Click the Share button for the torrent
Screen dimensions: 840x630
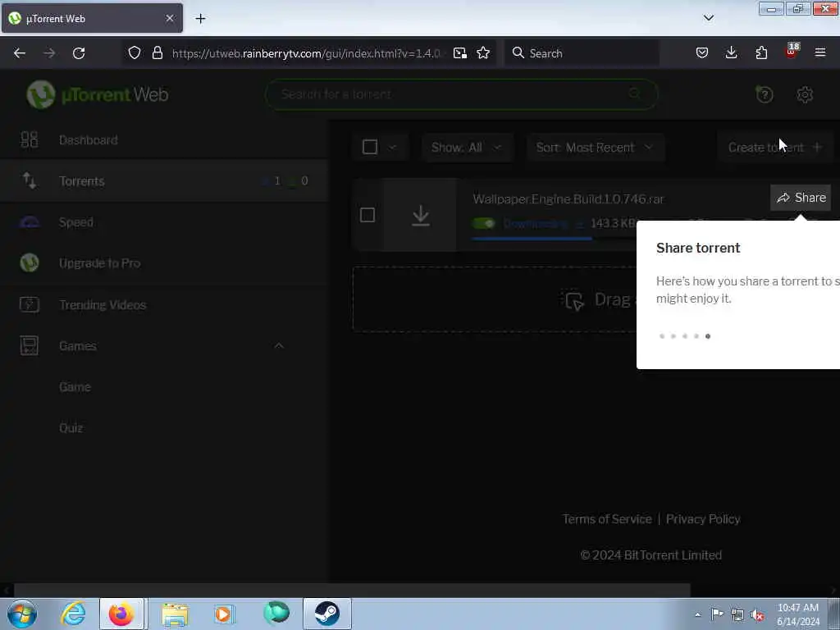pos(801,198)
